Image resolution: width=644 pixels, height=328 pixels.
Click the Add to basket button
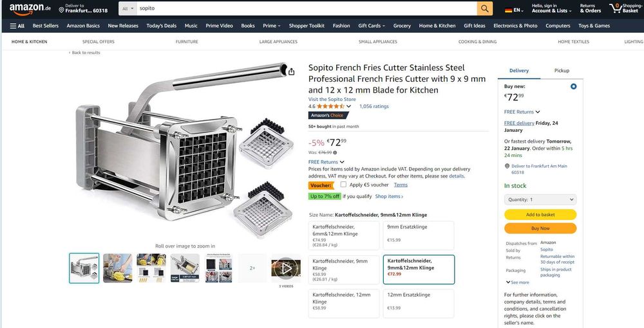540,214
